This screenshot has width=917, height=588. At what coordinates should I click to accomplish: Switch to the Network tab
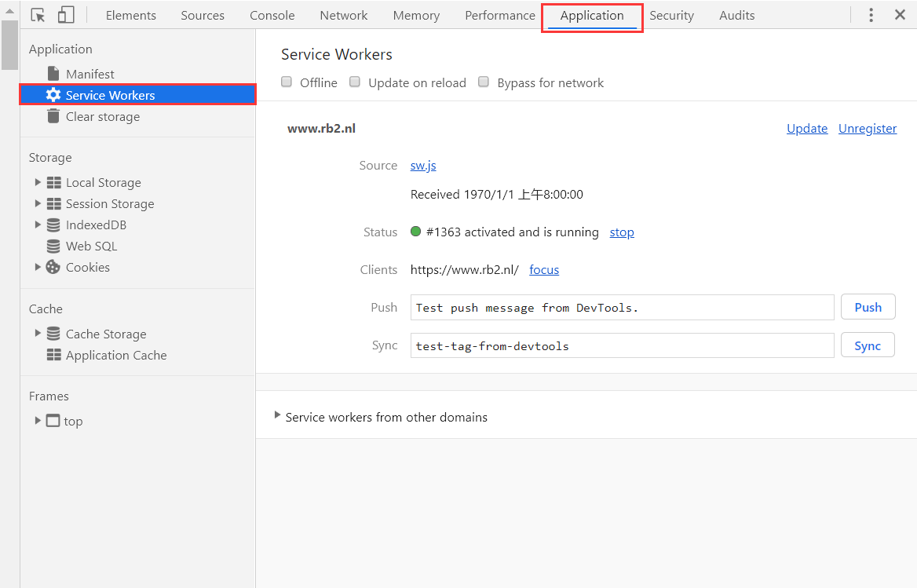344,15
